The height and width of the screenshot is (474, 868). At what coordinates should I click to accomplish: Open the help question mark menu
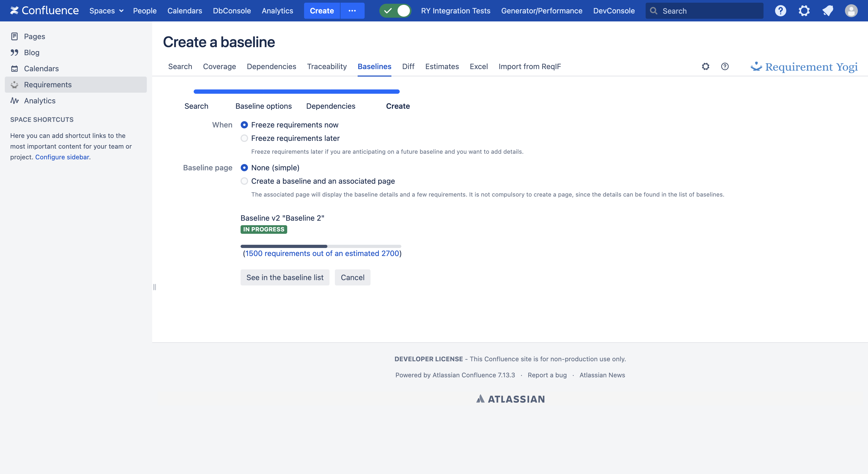780,11
